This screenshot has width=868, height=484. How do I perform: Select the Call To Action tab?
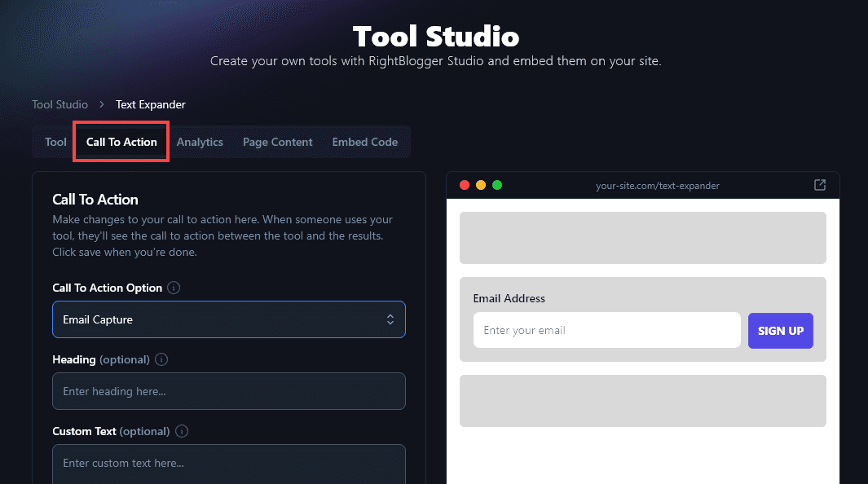point(121,142)
